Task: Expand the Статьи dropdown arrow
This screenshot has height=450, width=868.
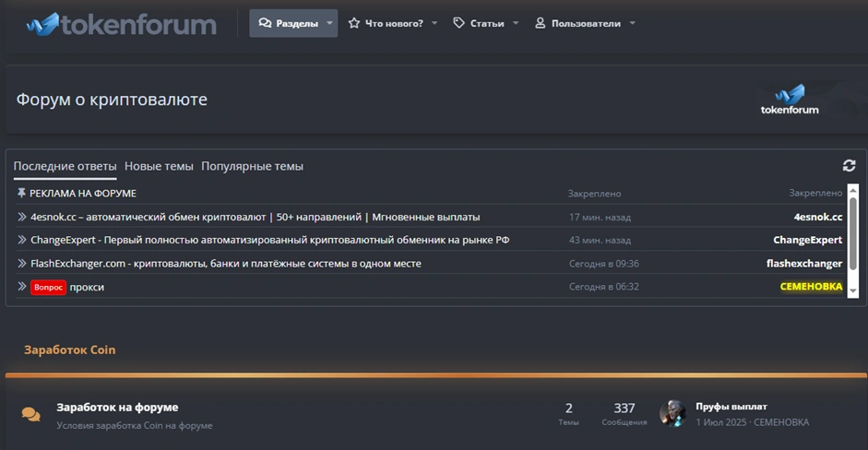Action: tap(516, 24)
